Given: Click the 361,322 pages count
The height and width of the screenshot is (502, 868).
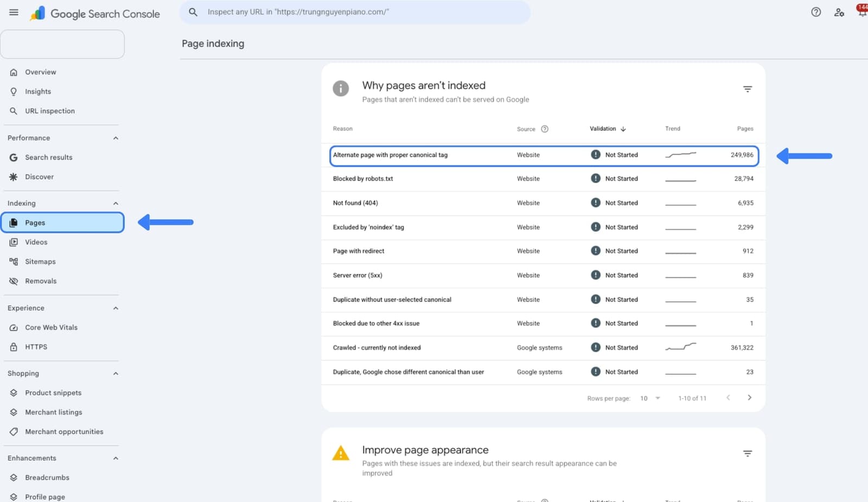Looking at the screenshot, I should [742, 348].
